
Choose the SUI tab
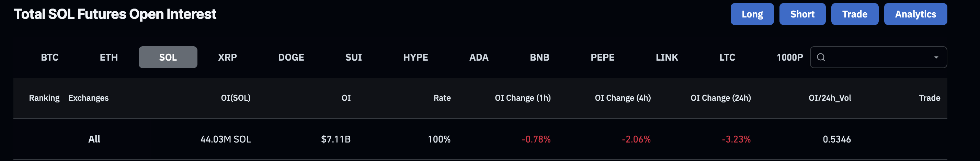click(x=353, y=57)
